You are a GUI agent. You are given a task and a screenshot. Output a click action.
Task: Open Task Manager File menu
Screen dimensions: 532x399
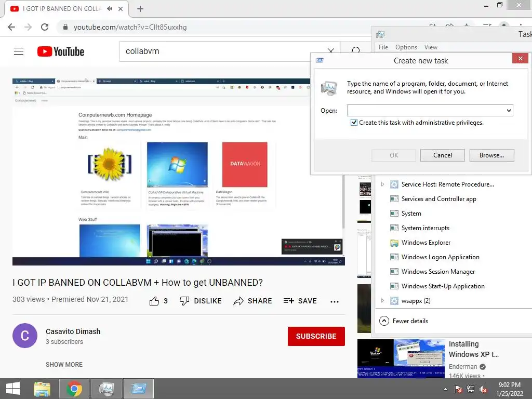click(383, 47)
